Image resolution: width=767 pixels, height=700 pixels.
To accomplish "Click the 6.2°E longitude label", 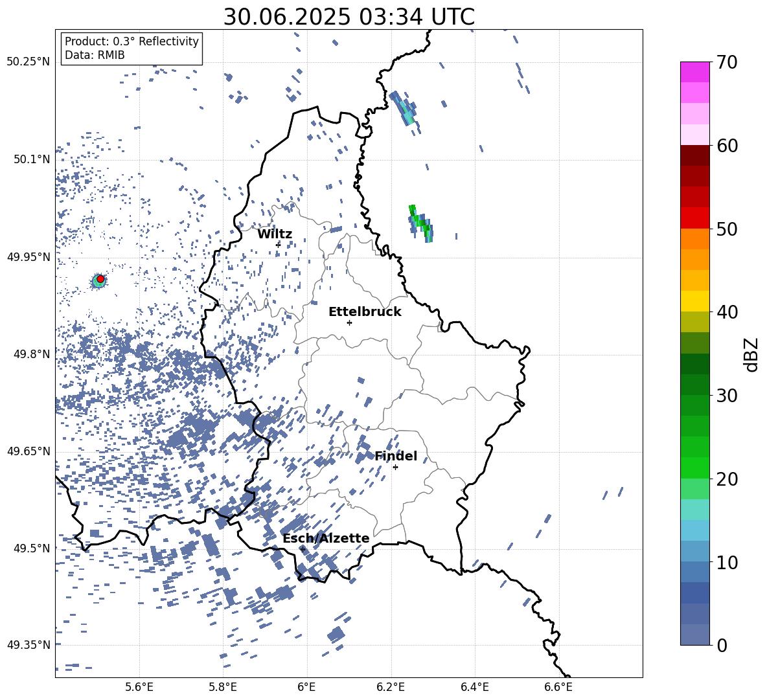I will 391,688.
